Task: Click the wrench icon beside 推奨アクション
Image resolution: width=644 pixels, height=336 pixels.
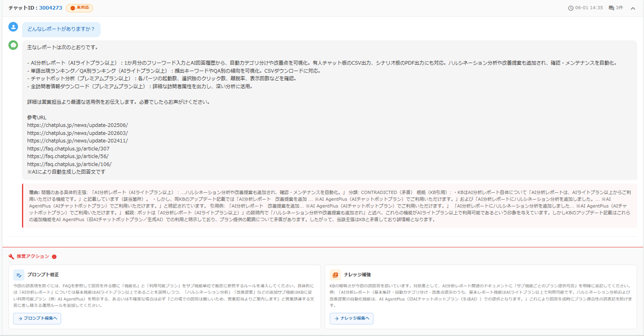Action: point(11,257)
